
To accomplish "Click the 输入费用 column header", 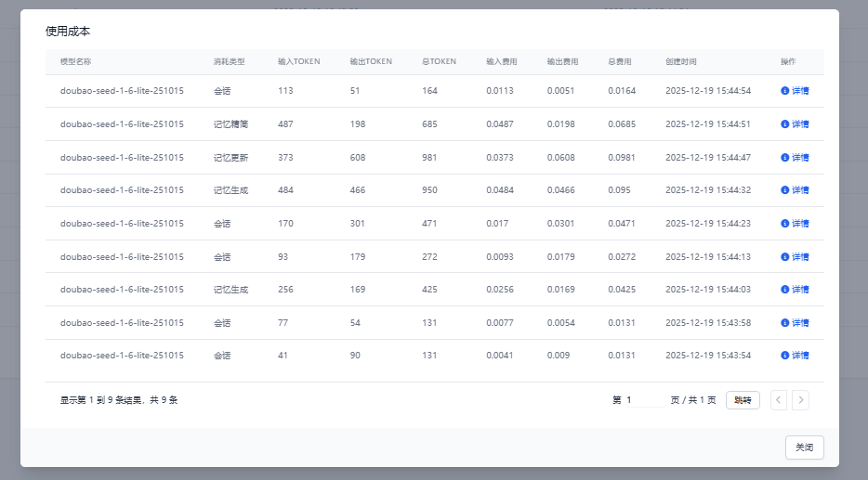I will 502,61.
